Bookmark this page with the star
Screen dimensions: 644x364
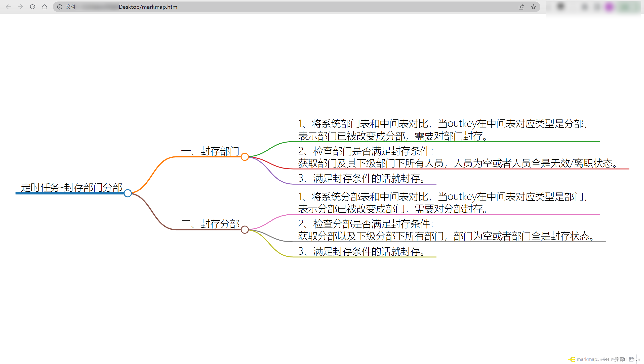[533, 7]
